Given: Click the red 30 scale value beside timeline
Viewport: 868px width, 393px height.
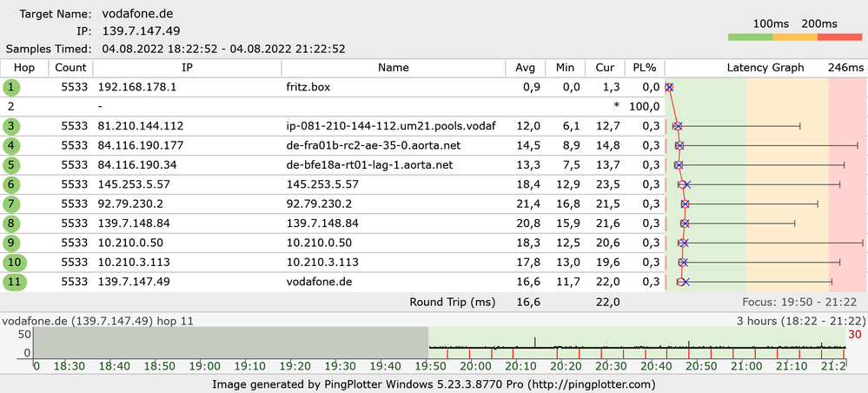Looking at the screenshot, I should point(855,334).
